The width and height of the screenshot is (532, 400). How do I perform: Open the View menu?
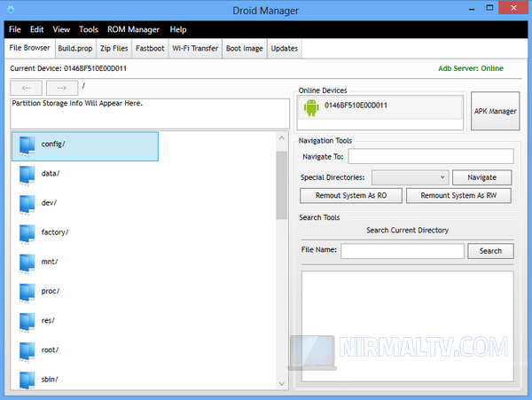(x=61, y=29)
